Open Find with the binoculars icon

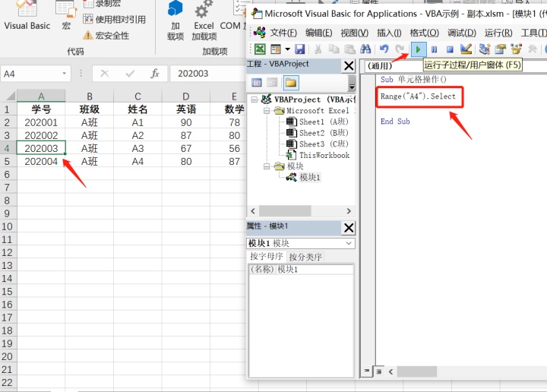coord(365,49)
